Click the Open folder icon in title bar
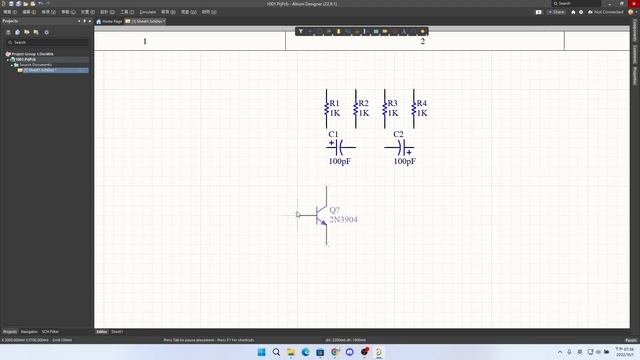The height and width of the screenshot is (360, 640). 25,4
